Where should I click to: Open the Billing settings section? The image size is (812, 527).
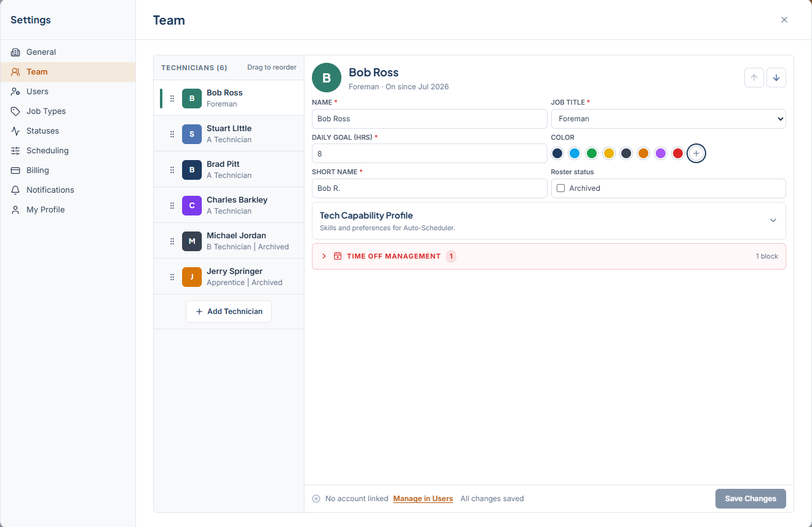68,171
